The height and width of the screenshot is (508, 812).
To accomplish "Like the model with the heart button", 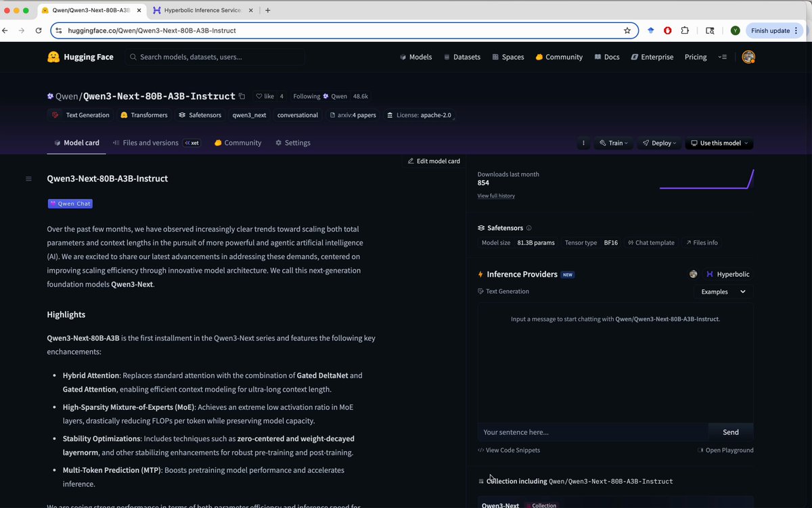I will click(x=265, y=96).
